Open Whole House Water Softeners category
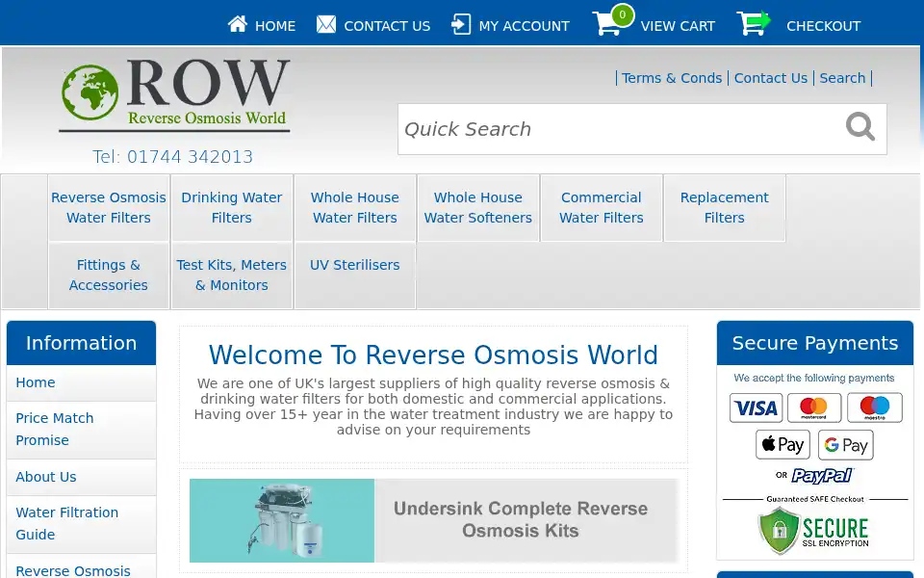The width and height of the screenshot is (924, 578). click(478, 208)
